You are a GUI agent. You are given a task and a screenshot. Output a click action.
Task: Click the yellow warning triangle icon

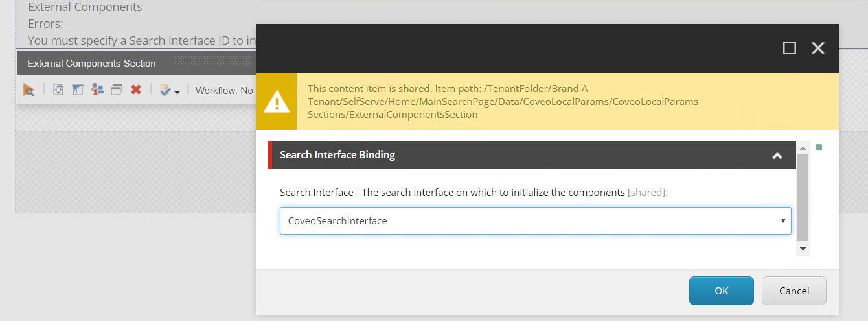coord(277,102)
